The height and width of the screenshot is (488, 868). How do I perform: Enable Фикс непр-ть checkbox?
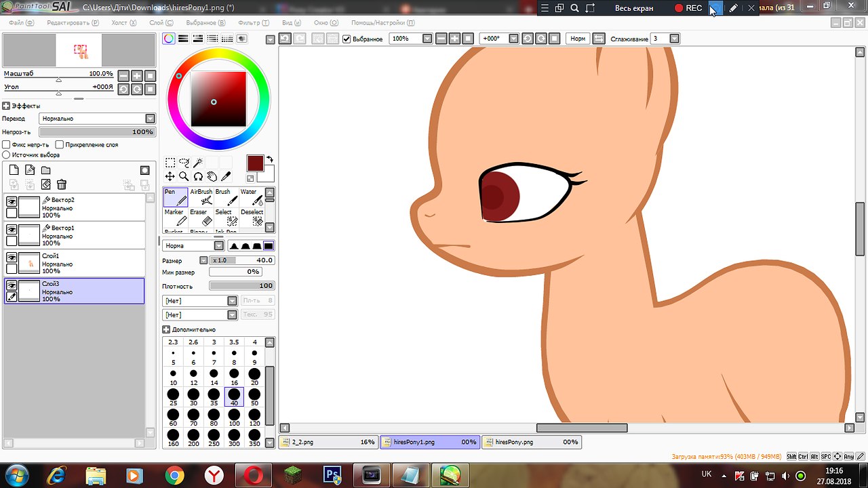[x=6, y=144]
